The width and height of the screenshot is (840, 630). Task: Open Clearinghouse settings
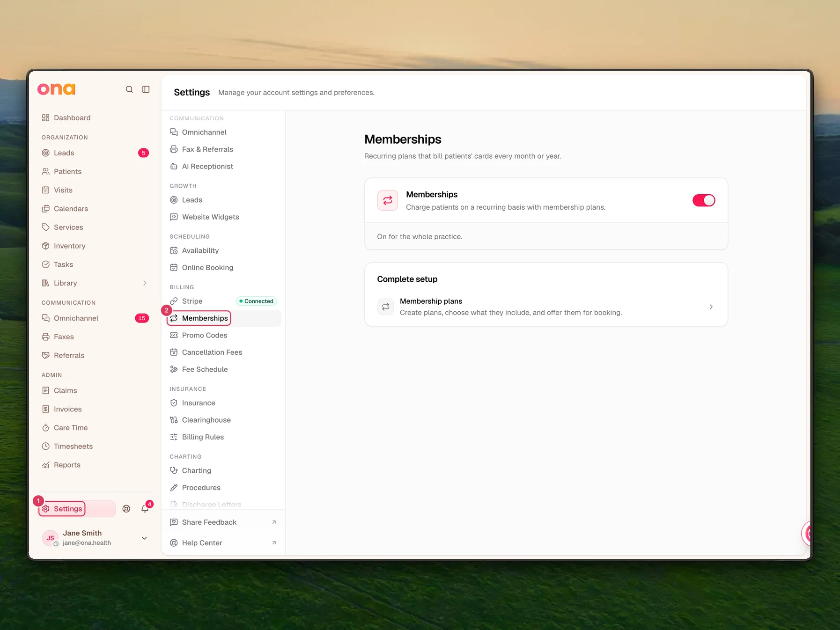[x=223, y=420]
